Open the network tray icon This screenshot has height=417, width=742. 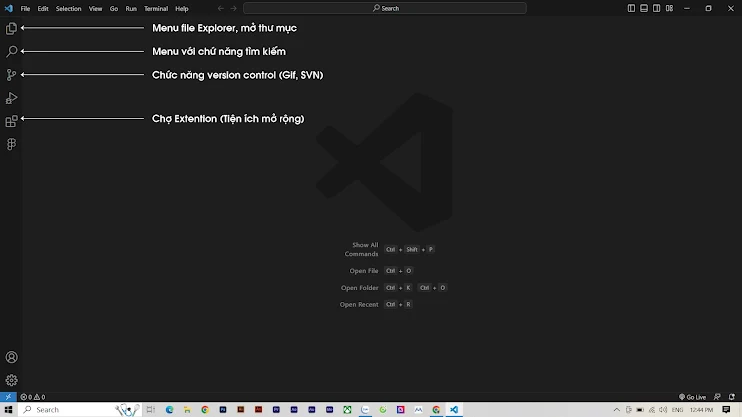pyautogui.click(x=652, y=409)
